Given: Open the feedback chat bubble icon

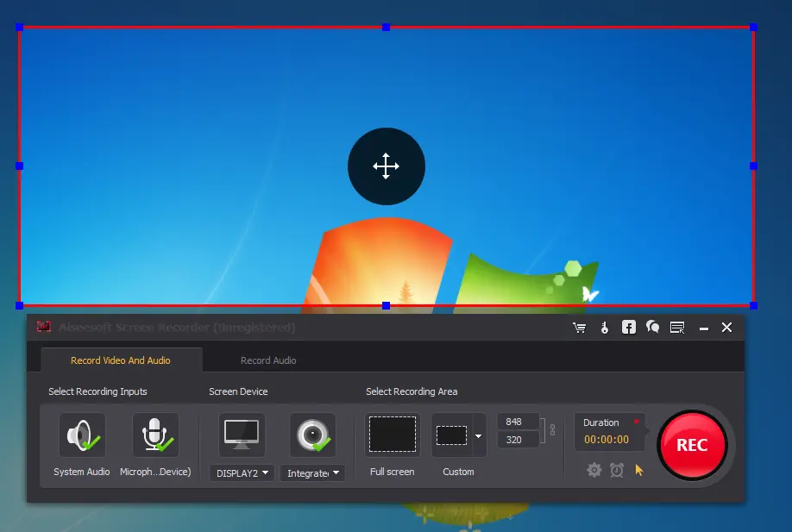Looking at the screenshot, I should click(652, 328).
